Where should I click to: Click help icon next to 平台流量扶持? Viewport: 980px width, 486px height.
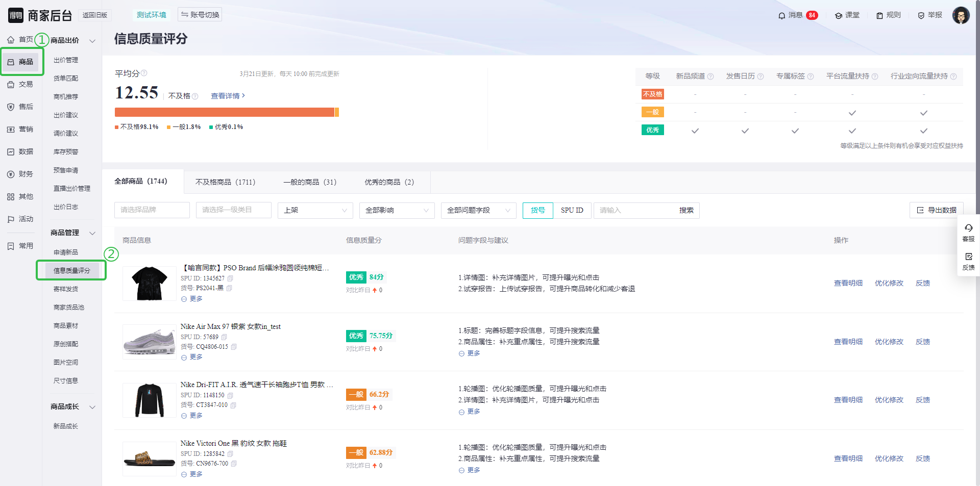[875, 76]
